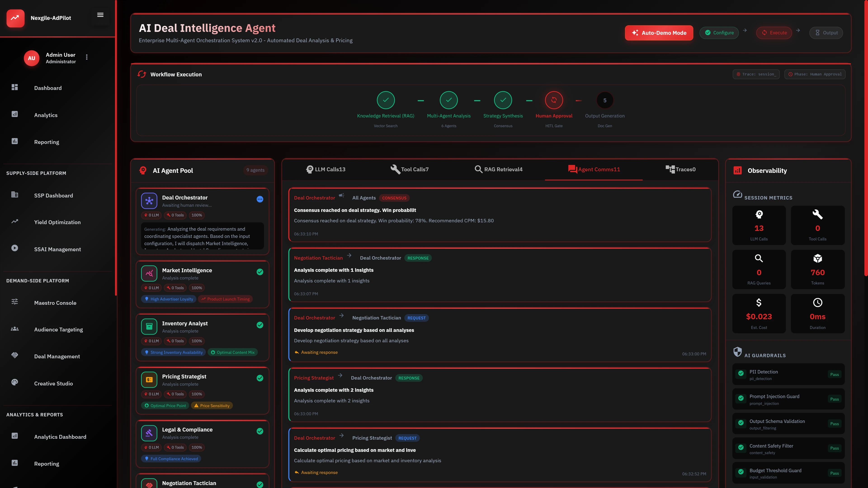The width and height of the screenshot is (868, 488).
Task: Click the SSAI Management play icon
Action: [14, 248]
